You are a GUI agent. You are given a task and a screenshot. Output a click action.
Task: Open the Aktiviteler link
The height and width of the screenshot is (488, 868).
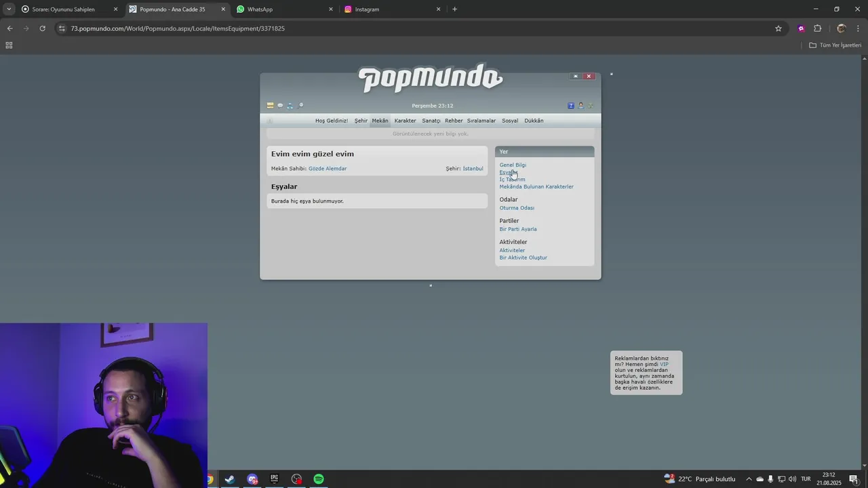pyautogui.click(x=512, y=250)
